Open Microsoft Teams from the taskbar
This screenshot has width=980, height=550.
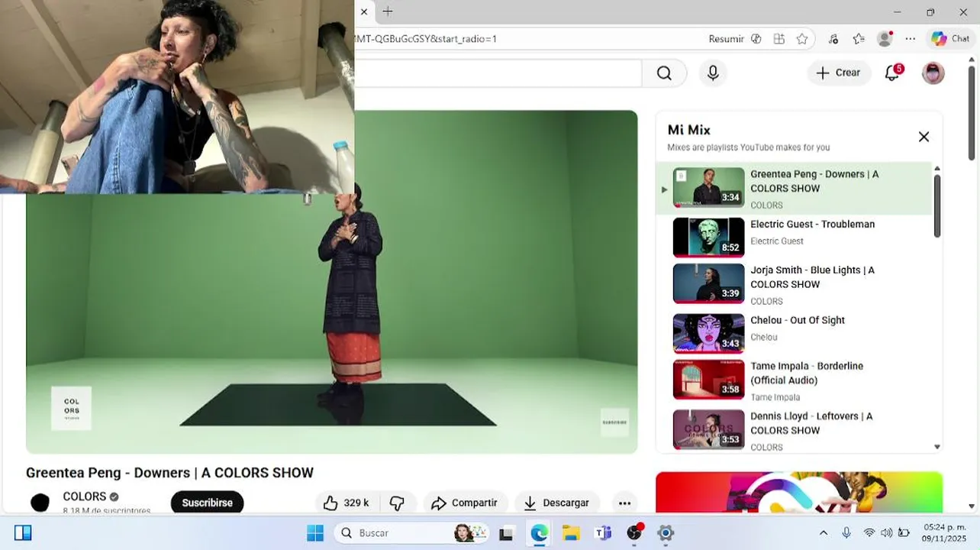click(603, 533)
